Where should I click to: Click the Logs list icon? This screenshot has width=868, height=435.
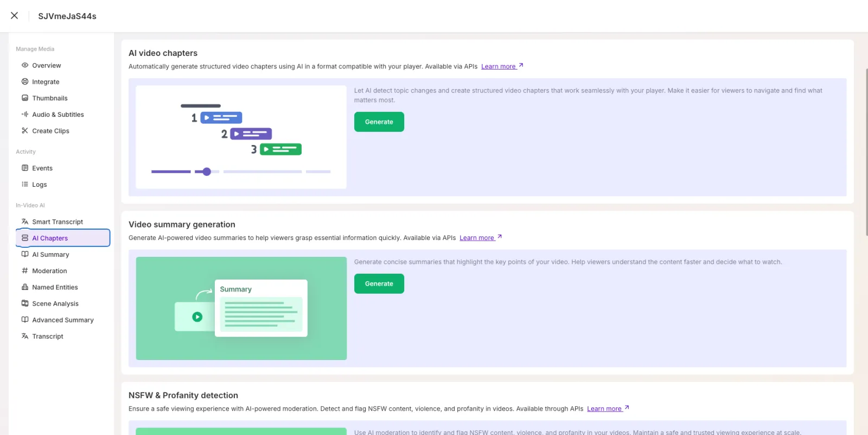25,184
